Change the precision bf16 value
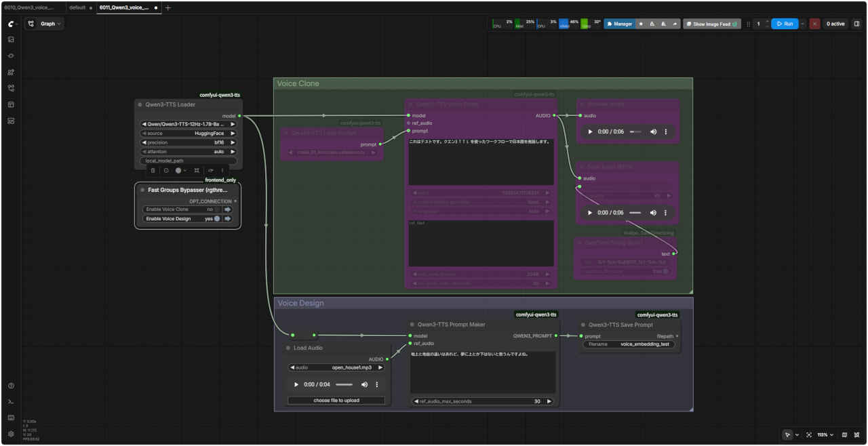The height and width of the screenshot is (446, 868). pos(189,142)
